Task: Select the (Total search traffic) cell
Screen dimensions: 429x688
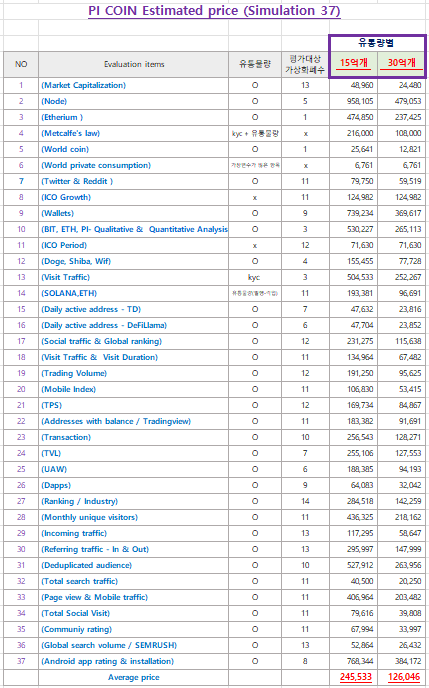Action: pyautogui.click(x=134, y=582)
